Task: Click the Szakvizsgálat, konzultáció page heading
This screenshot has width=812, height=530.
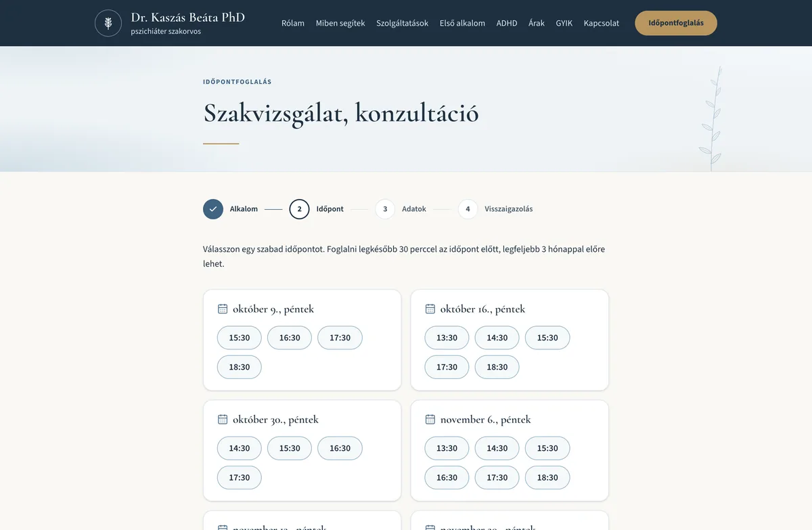Action: [341, 113]
